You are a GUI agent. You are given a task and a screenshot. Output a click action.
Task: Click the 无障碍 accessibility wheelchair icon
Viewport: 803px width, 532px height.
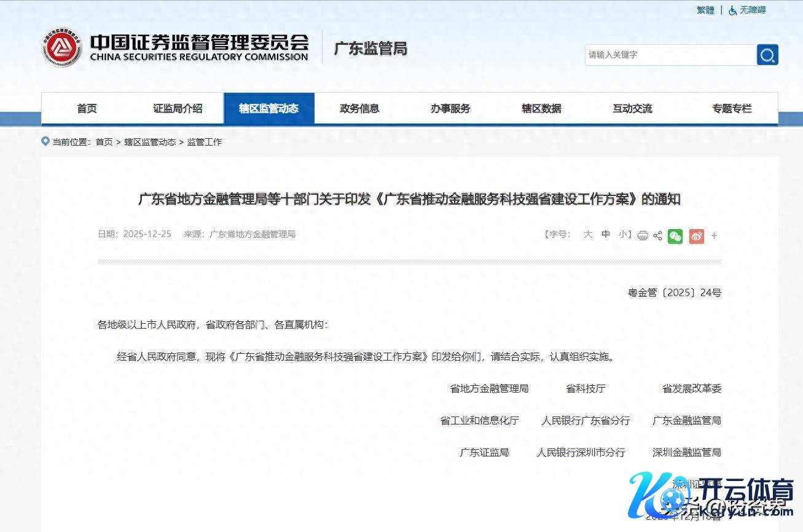coord(732,10)
